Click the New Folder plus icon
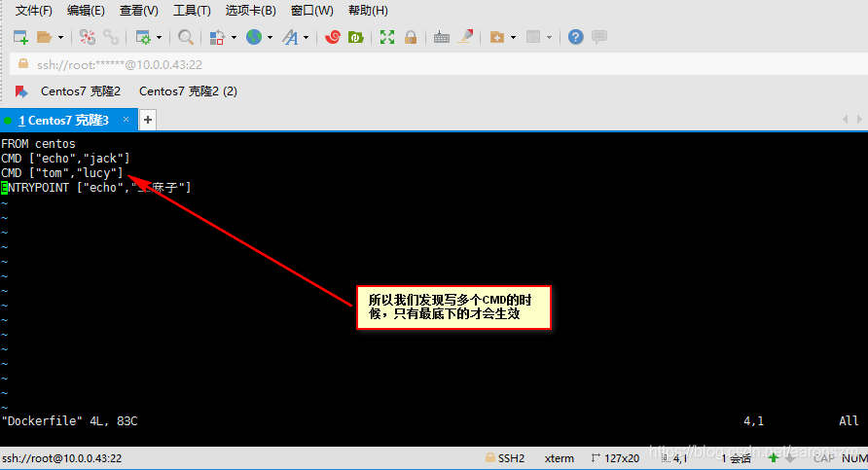Screen dimensions: 868x470 coord(496,37)
